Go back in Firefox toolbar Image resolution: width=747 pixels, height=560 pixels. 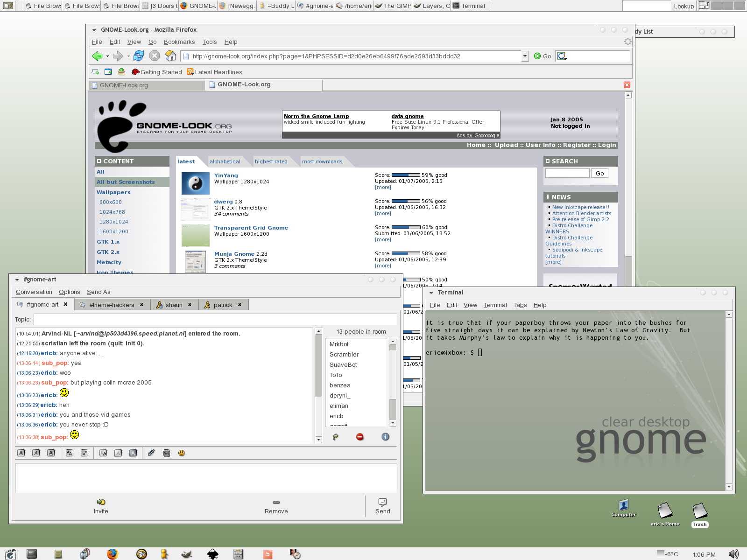point(97,56)
